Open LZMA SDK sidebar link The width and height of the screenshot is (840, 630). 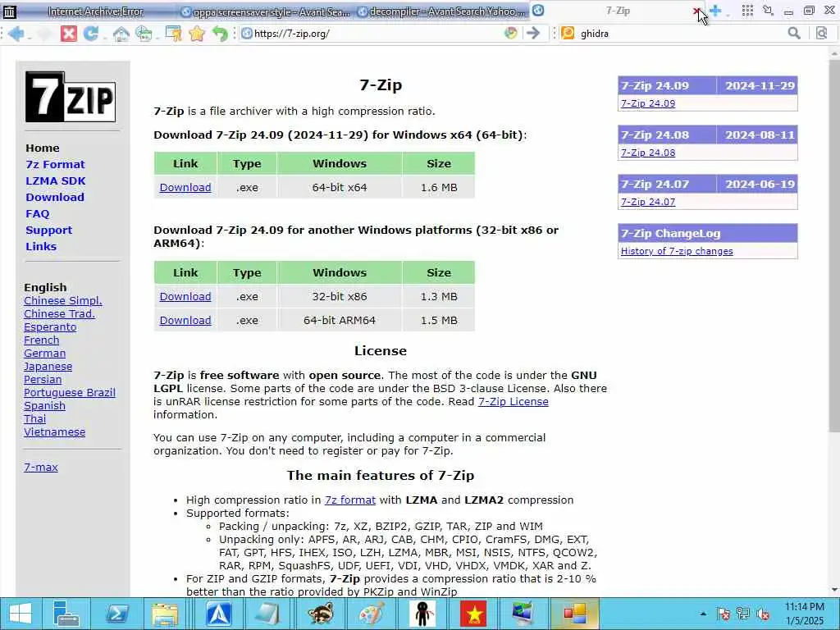[x=56, y=181]
